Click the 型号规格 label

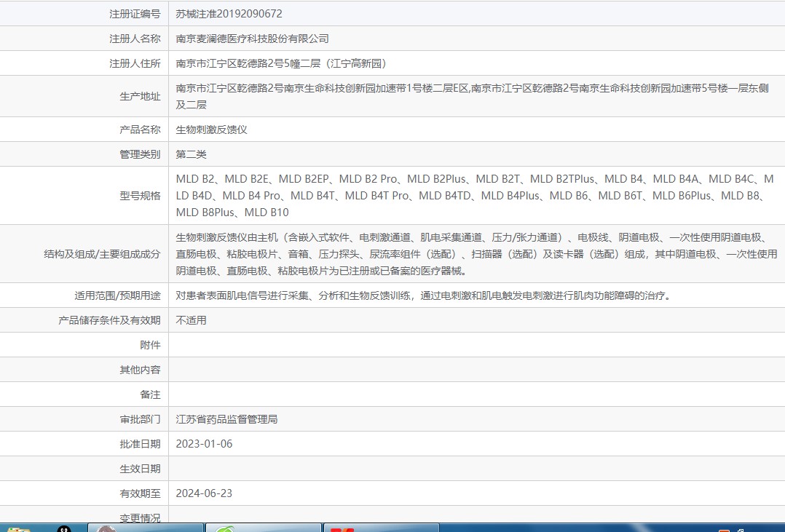(140, 196)
